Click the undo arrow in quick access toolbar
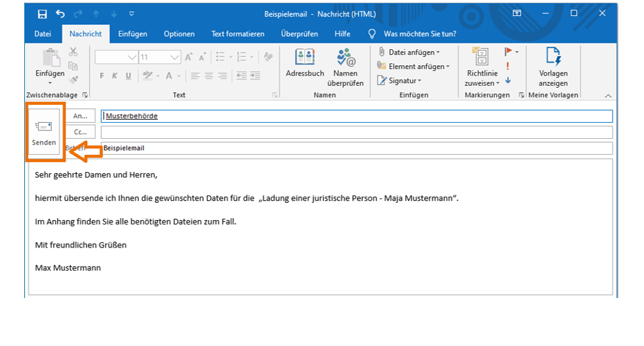 point(60,14)
